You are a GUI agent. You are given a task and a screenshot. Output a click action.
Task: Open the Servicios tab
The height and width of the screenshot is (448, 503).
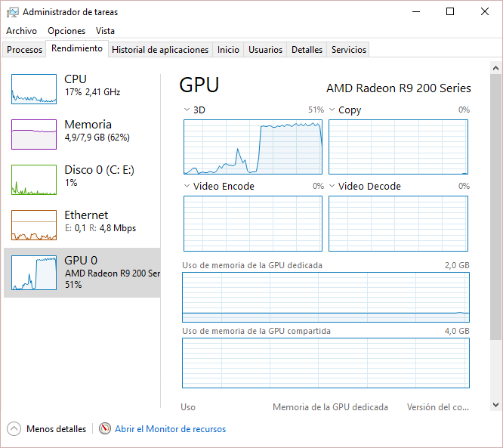coord(348,50)
